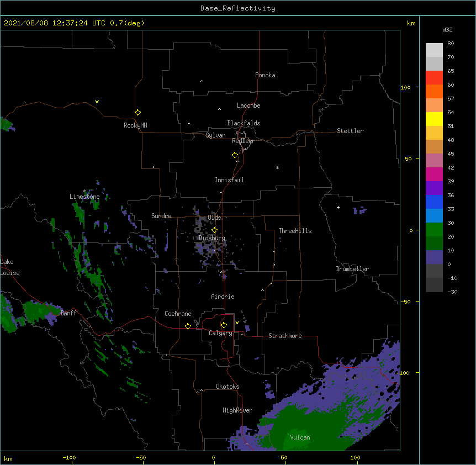Click the RockyMH label

click(x=135, y=125)
